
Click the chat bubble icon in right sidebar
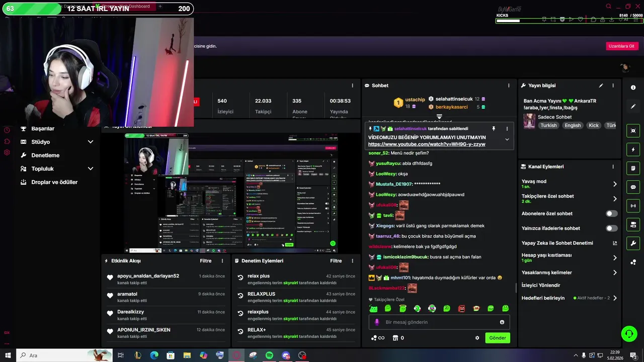[633, 187]
